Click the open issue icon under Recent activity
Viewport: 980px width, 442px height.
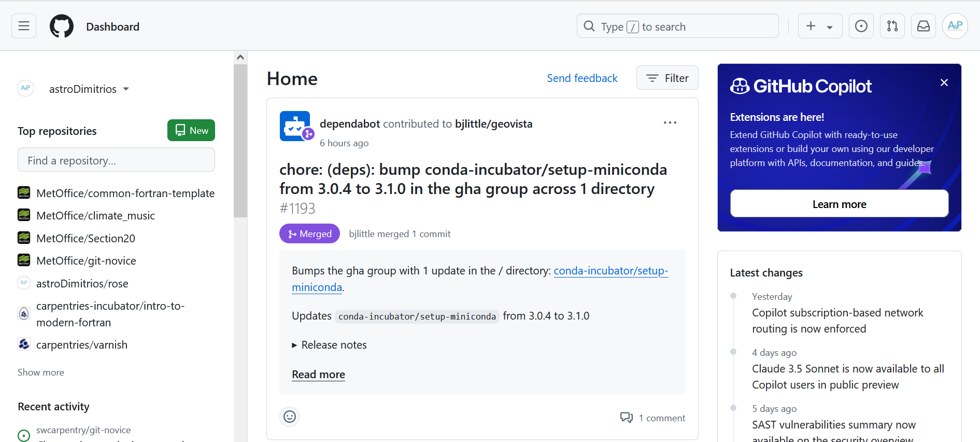tap(24, 435)
